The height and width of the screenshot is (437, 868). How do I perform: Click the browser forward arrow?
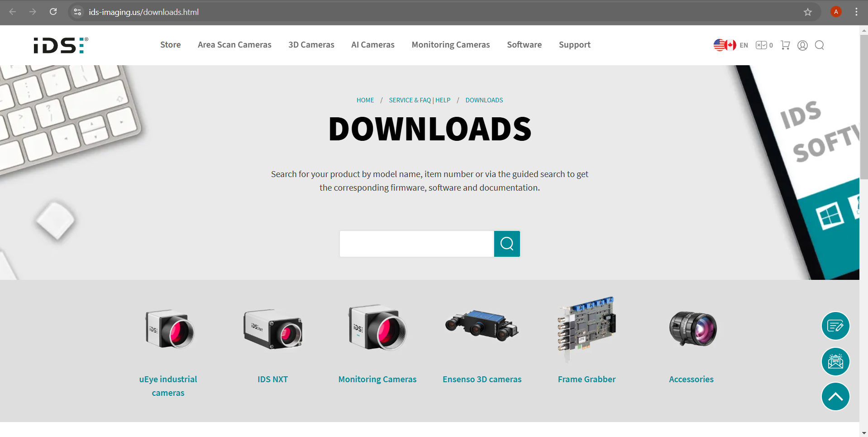tap(33, 12)
